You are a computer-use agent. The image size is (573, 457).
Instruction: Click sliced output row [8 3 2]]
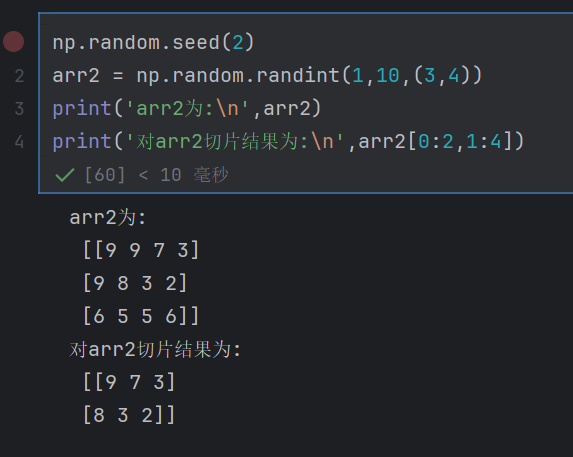(129, 415)
